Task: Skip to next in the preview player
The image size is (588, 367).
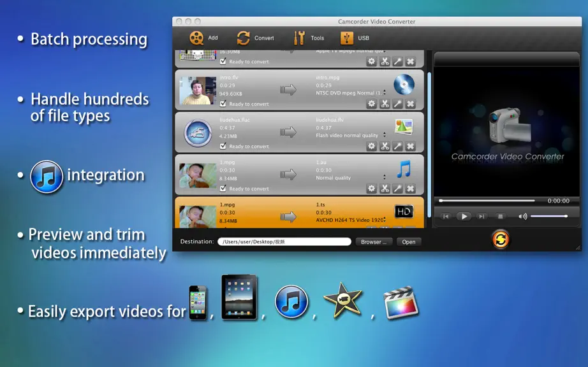Action: click(481, 216)
